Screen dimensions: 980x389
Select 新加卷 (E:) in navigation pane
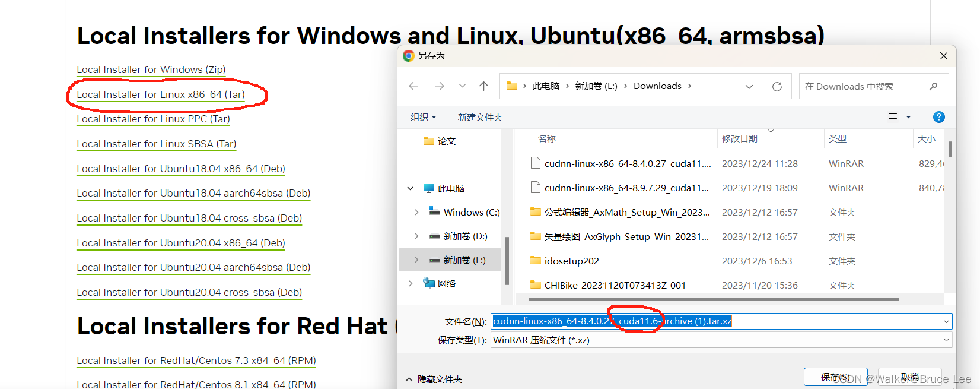464,260
